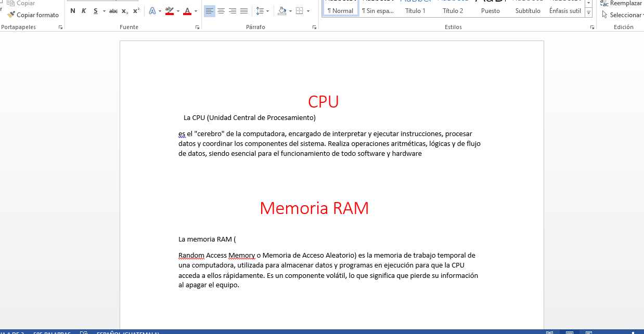
Task: Toggle italic (K) formatting
Action: click(x=84, y=11)
